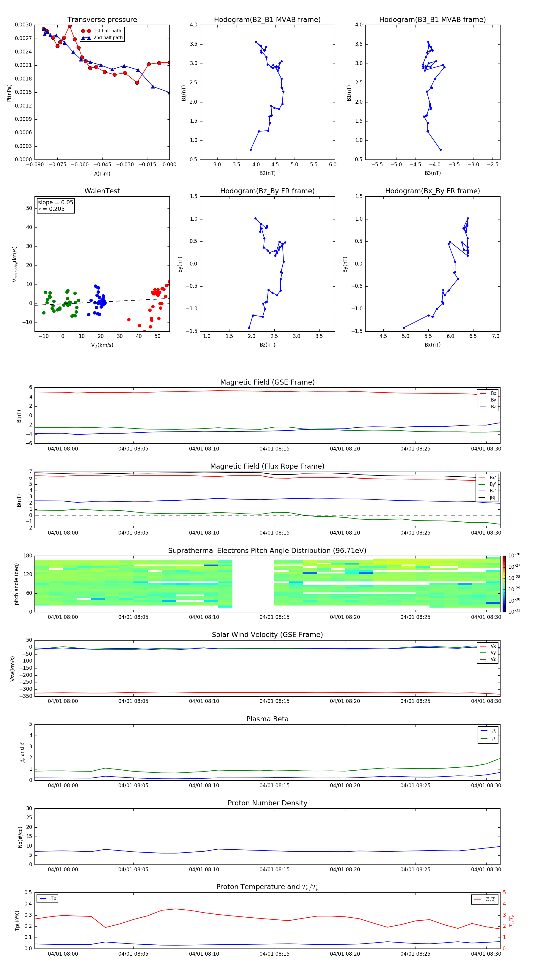Click "04/01 08:30" under GSE Magnetic Field panel
The width and height of the screenshot is (535, 980).
coord(486,449)
